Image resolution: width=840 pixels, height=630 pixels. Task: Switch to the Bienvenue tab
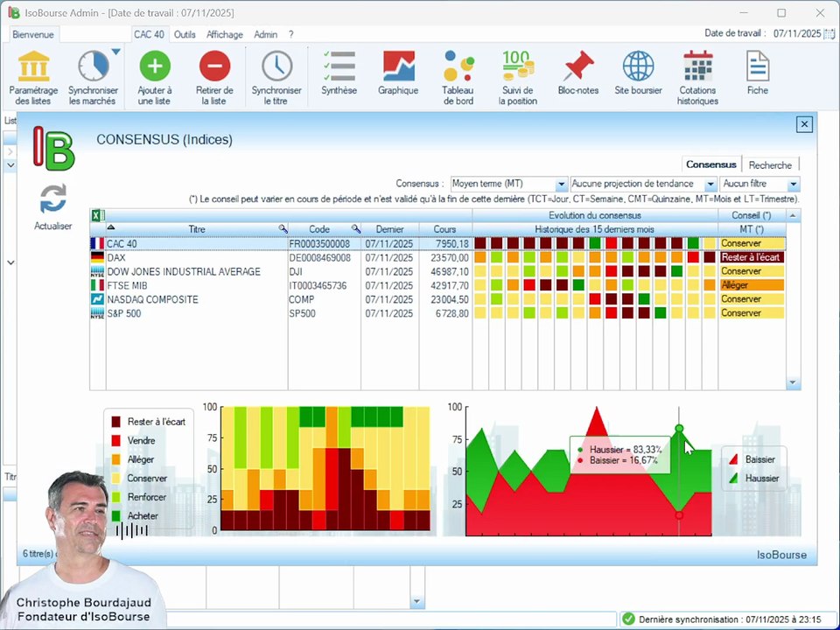coord(33,34)
